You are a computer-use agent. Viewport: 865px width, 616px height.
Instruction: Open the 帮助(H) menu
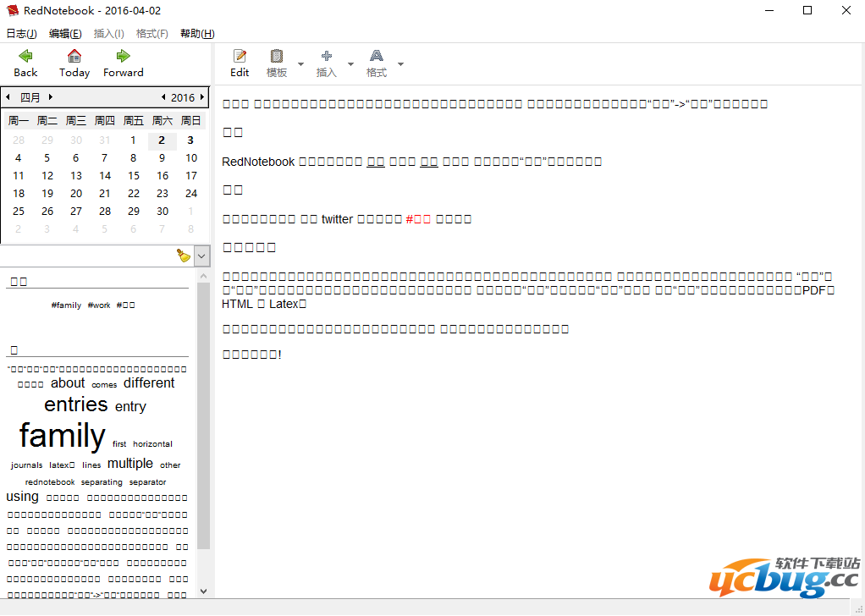(197, 34)
